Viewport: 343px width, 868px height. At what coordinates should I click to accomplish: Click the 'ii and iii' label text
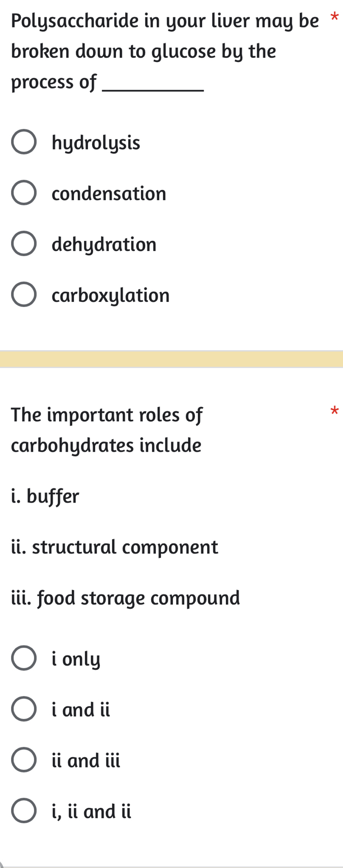click(86, 760)
